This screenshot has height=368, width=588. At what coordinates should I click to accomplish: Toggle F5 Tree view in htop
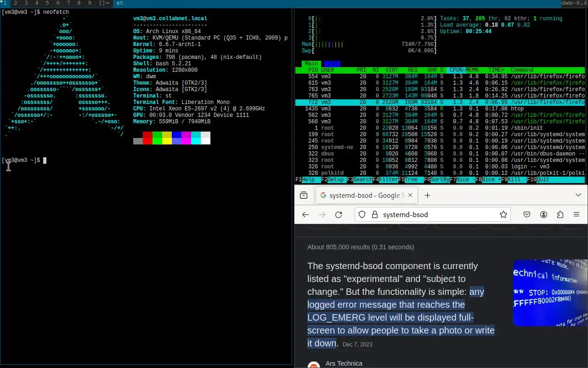coord(411,179)
